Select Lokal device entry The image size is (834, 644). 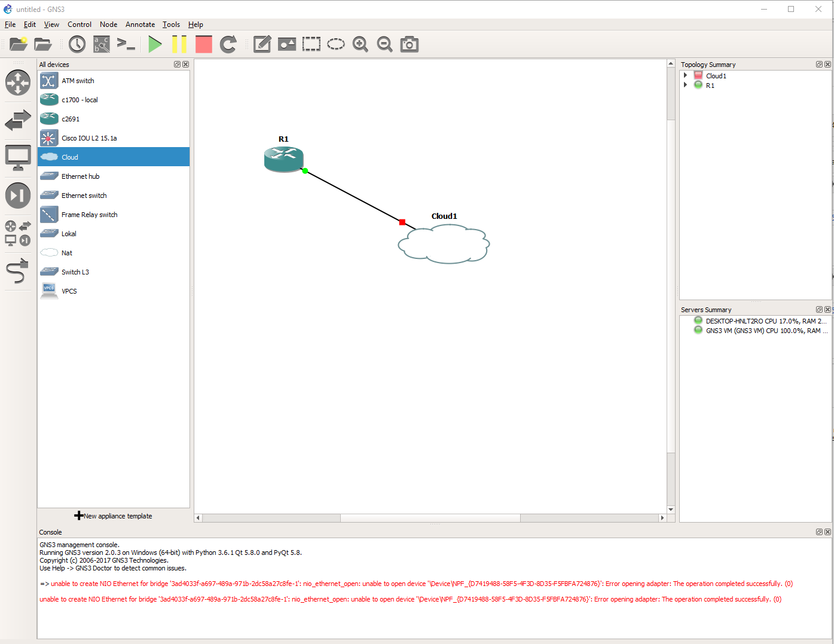coord(114,234)
